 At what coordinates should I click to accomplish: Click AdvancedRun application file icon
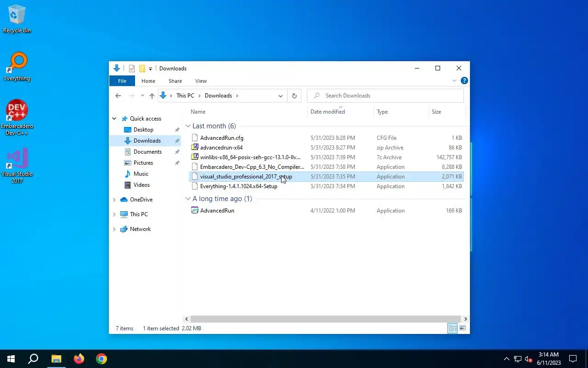click(x=195, y=211)
